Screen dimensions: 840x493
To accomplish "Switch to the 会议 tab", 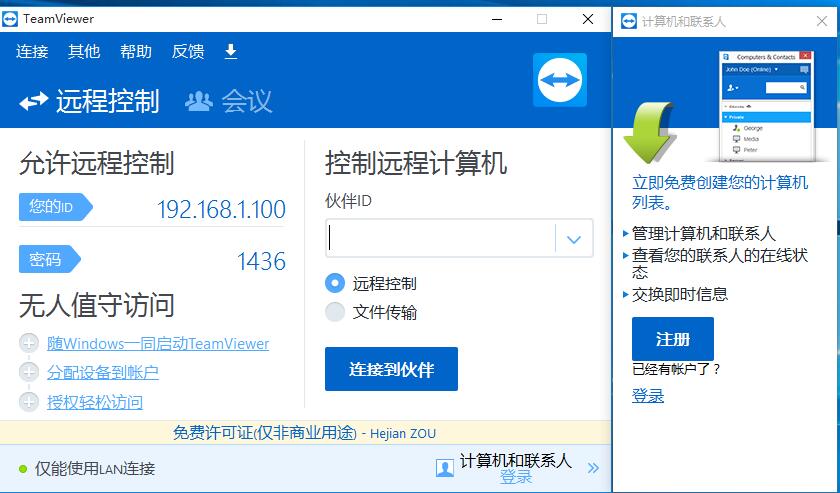I will point(229,101).
